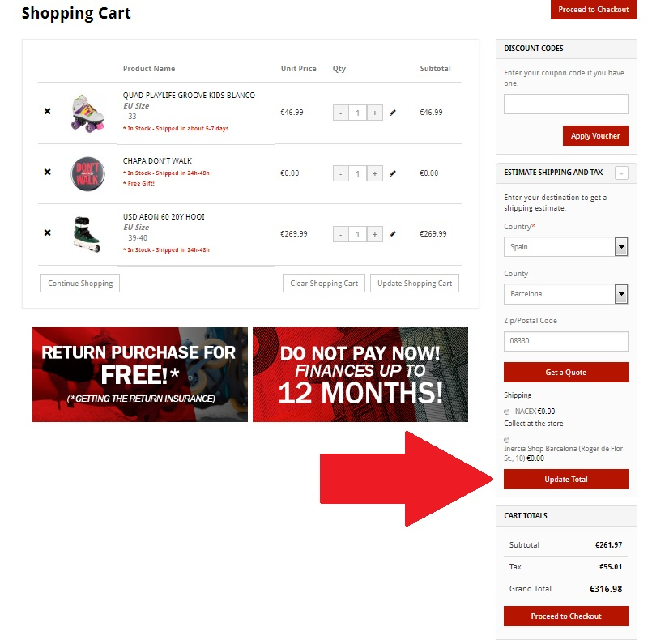Click Clear Shopping Cart button
Image resolution: width=652 pixels, height=644 pixels.
tap(324, 284)
